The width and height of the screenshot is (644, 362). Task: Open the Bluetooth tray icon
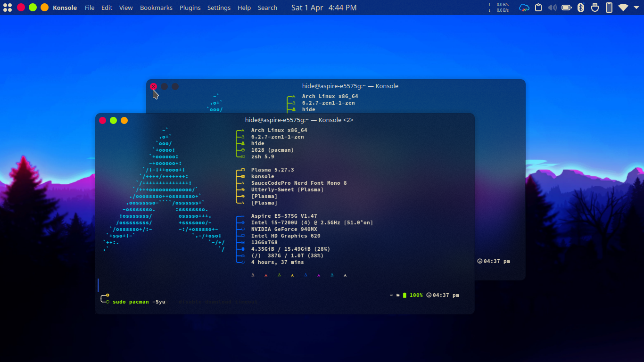(x=581, y=8)
